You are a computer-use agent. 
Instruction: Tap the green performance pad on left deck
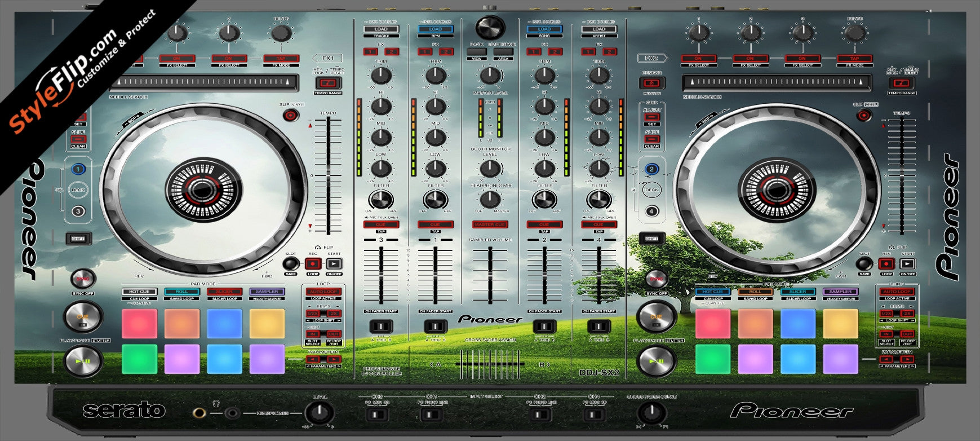[x=139, y=359]
